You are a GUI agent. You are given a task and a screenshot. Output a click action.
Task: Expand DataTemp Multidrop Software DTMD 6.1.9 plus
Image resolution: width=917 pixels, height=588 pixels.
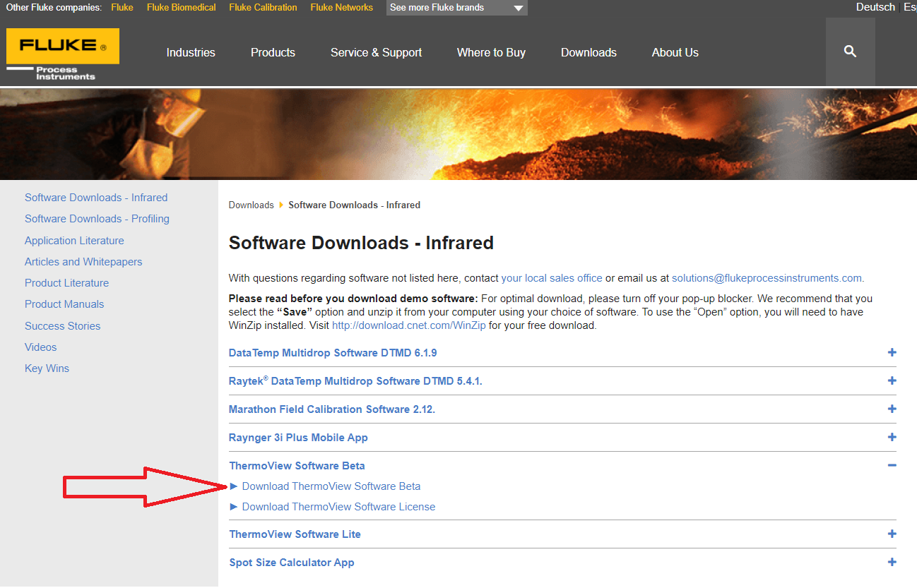click(892, 353)
